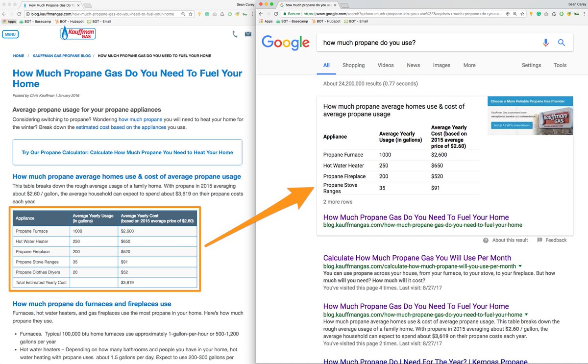Open featured snippet title link to Kauffman blog
The image size is (588, 364).
(x=416, y=217)
